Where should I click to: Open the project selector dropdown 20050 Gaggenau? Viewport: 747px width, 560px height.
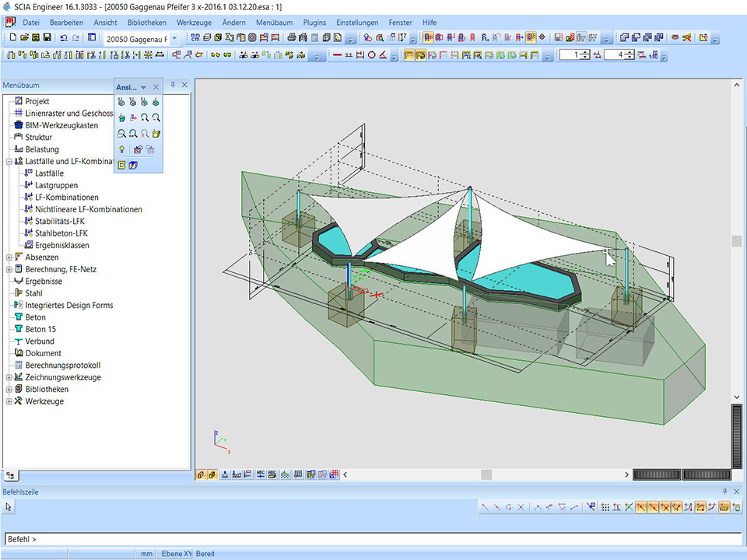click(174, 37)
